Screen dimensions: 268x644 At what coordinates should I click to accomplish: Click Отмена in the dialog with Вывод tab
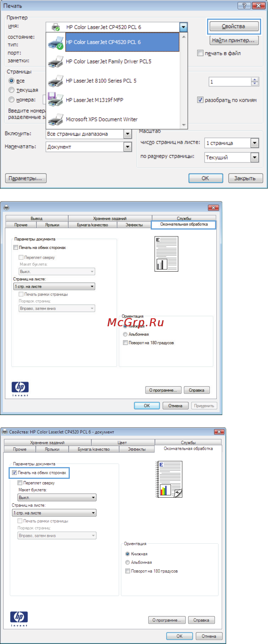tap(176, 406)
